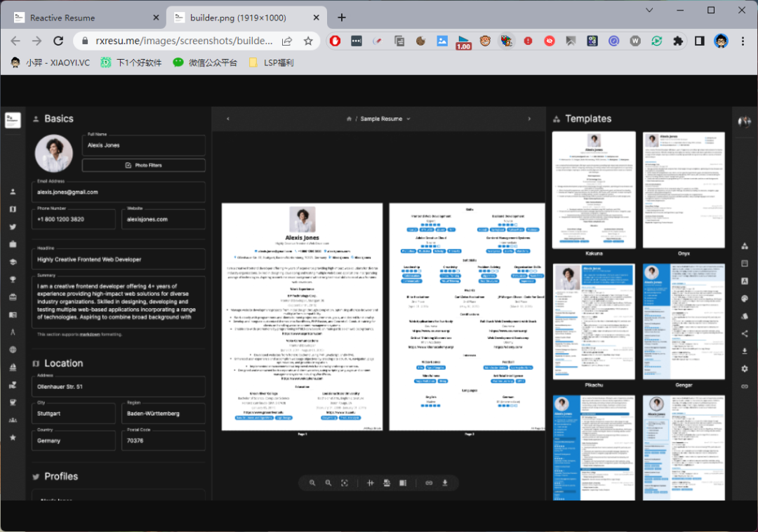Switch to the Reactive Resume tab
Viewport: 758px width, 532px height.
pyautogui.click(x=86, y=18)
